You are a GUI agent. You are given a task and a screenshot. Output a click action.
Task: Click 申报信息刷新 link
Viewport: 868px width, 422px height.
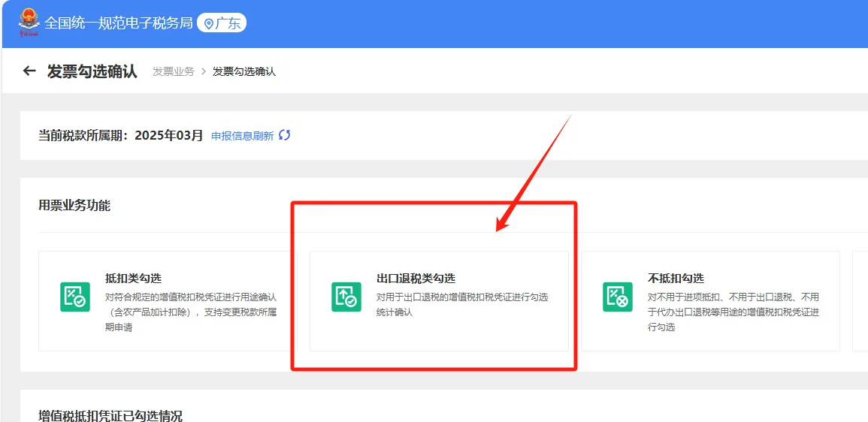click(x=243, y=136)
